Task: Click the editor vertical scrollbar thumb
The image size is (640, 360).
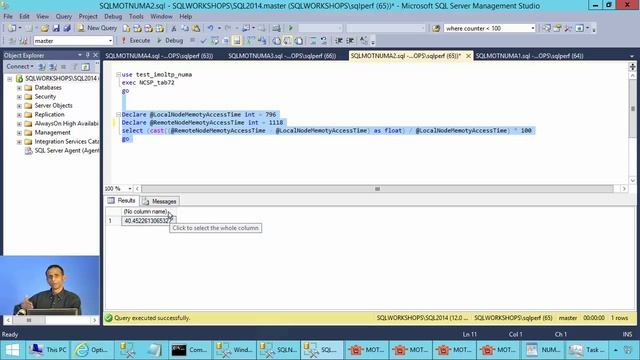Action: point(633,109)
